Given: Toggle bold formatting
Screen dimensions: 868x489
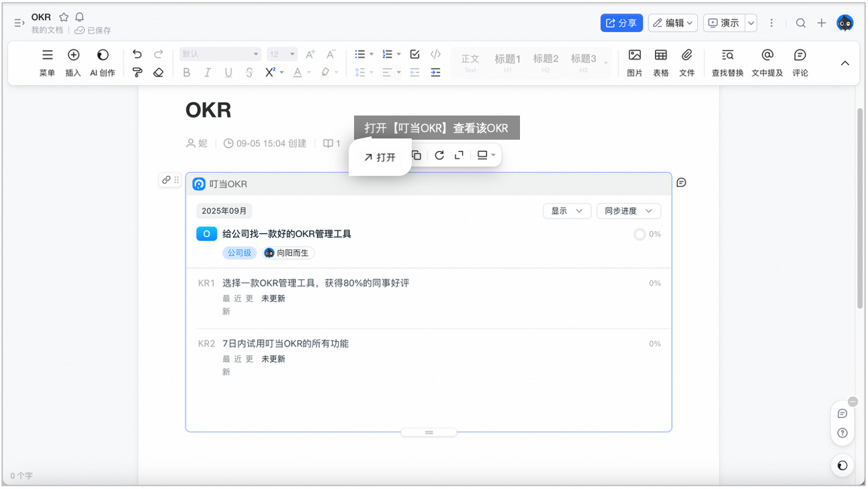Looking at the screenshot, I should [187, 73].
